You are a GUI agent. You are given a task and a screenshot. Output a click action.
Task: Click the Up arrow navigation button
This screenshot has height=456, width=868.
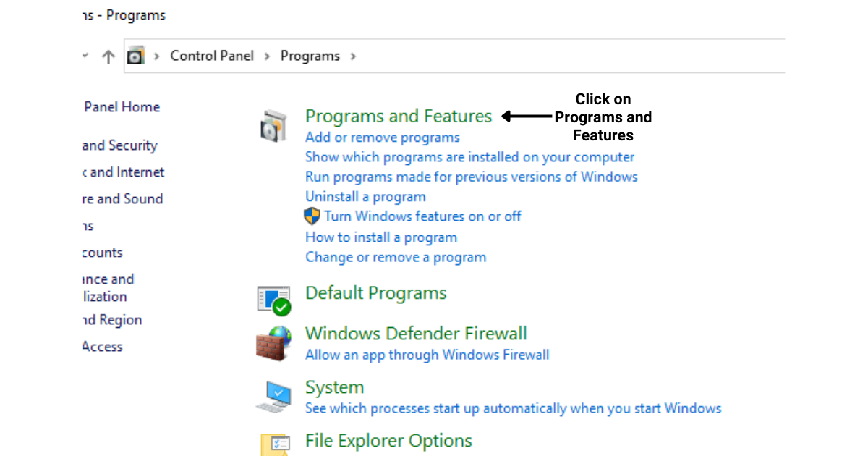tap(109, 56)
